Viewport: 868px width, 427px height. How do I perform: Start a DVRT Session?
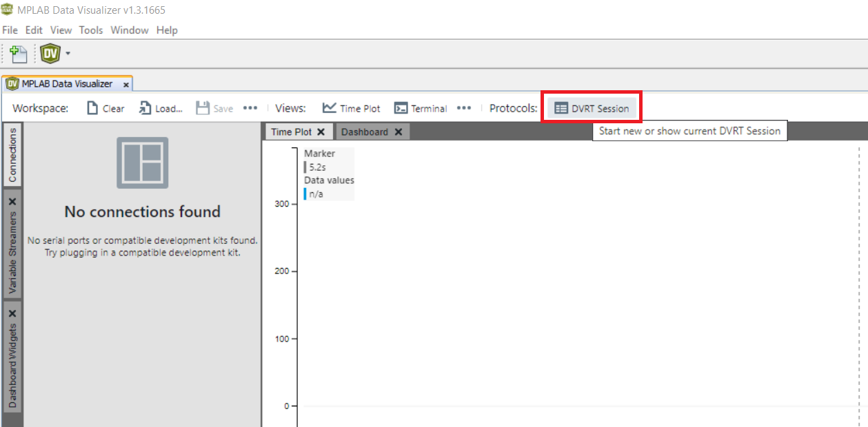click(592, 108)
